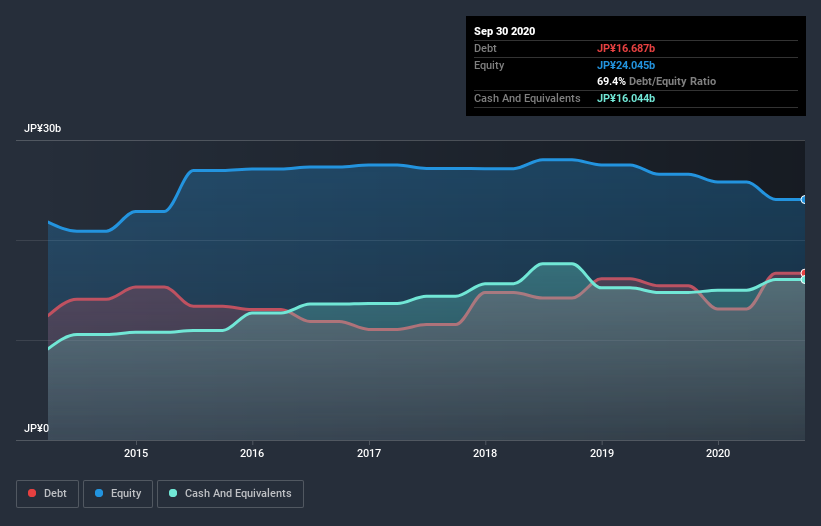Click the Equity row label in tooltip
This screenshot has width=821, height=526.
coord(489,65)
